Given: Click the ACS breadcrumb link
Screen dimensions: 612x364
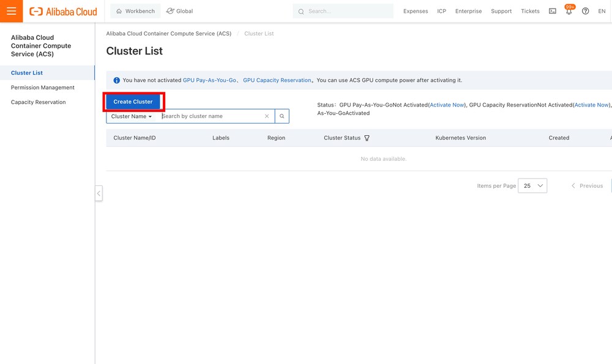Looking at the screenshot, I should pyautogui.click(x=169, y=34).
